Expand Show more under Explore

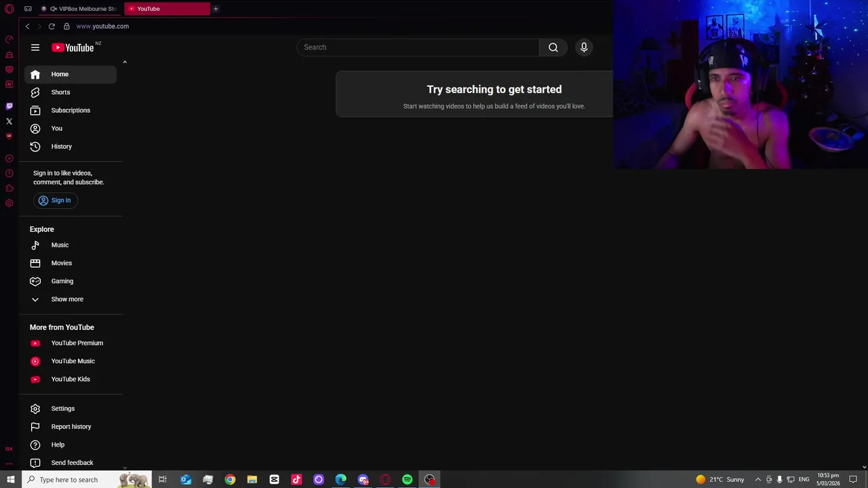71,299
